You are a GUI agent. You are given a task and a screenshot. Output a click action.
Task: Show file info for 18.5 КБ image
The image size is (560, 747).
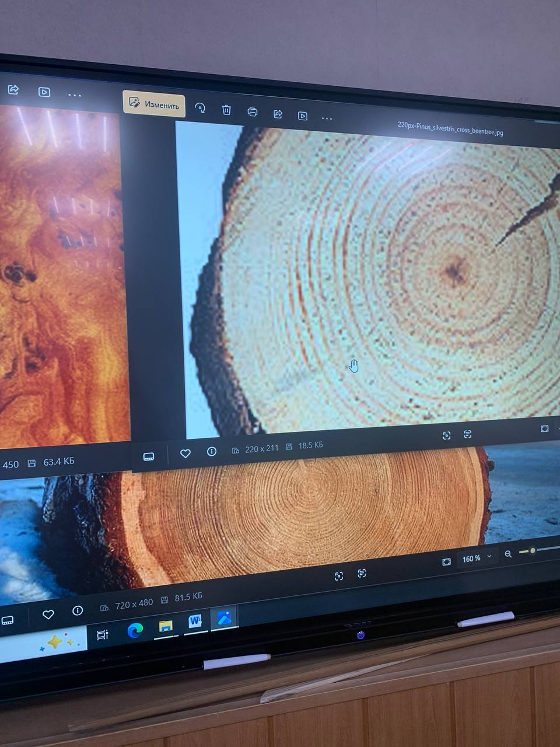(212, 452)
